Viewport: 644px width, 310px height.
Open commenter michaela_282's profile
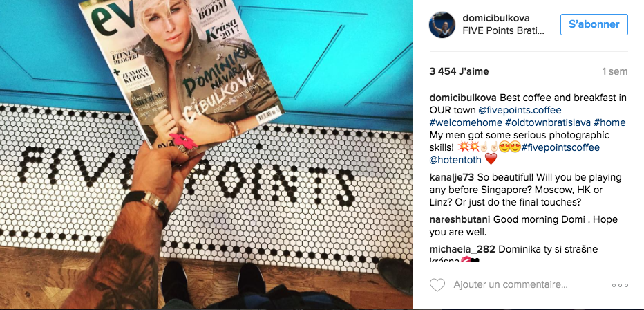pos(462,249)
